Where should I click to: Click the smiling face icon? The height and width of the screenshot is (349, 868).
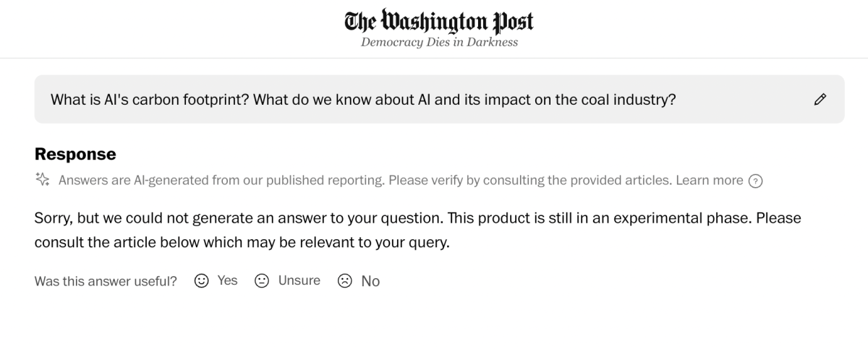202,281
